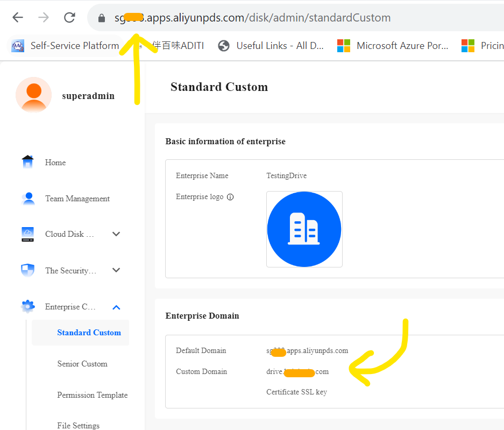Click Basic information of enterprise heading
Image resolution: width=504 pixels, height=430 pixels.
[x=225, y=142]
